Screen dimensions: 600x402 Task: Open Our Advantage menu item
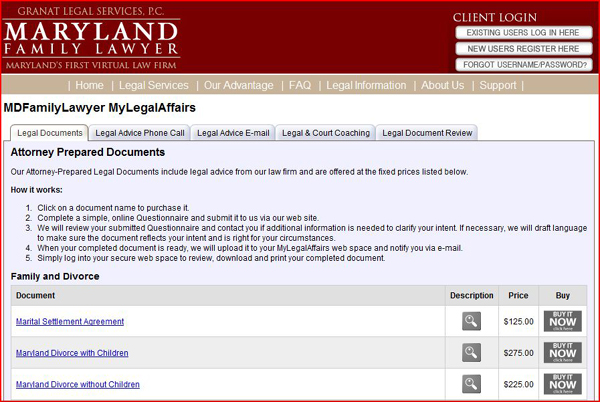[238, 85]
